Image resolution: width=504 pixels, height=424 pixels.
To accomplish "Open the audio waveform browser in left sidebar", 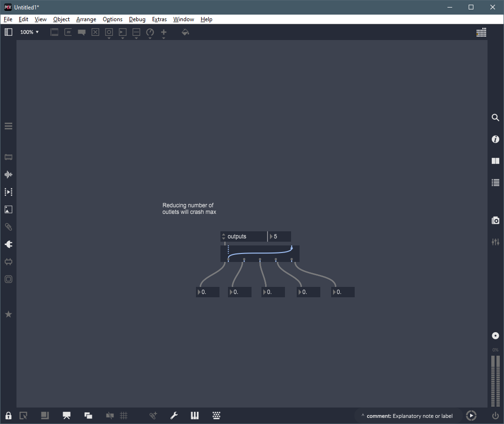I will (x=8, y=175).
